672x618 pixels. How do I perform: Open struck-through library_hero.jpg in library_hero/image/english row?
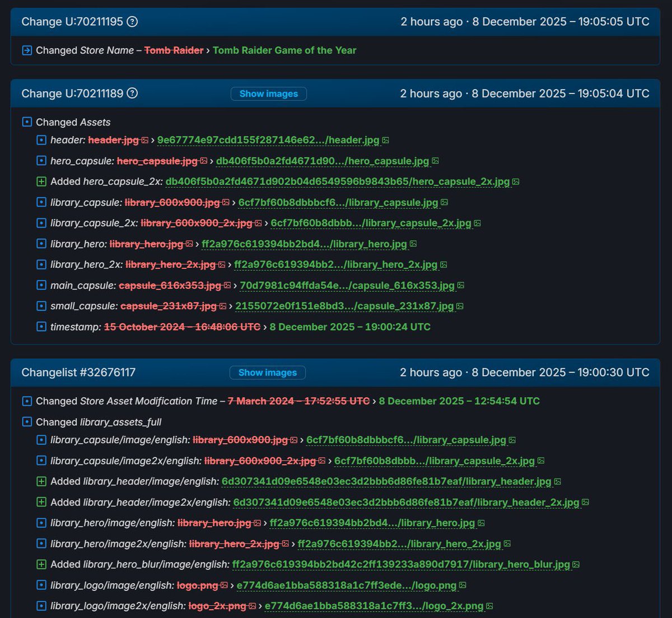point(214,523)
